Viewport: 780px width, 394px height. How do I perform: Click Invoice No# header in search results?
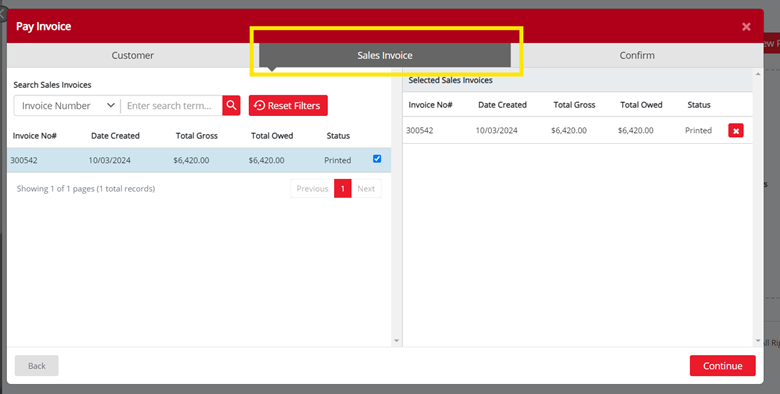pyautogui.click(x=34, y=136)
